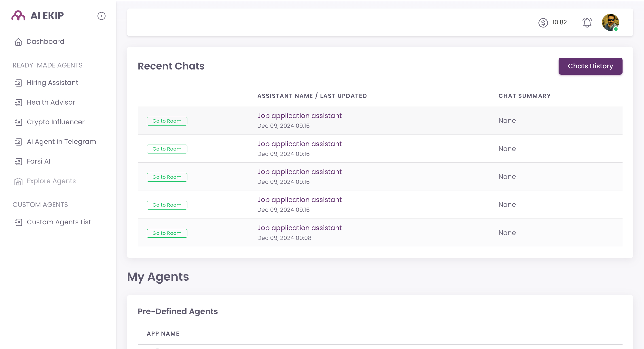Click Assistant Name / Last Updated header

312,96
